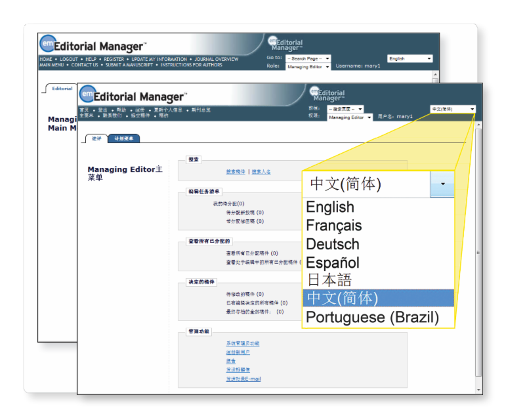Click small Editorial Manager logo in front header
The image size is (525, 420).
pos(326,94)
